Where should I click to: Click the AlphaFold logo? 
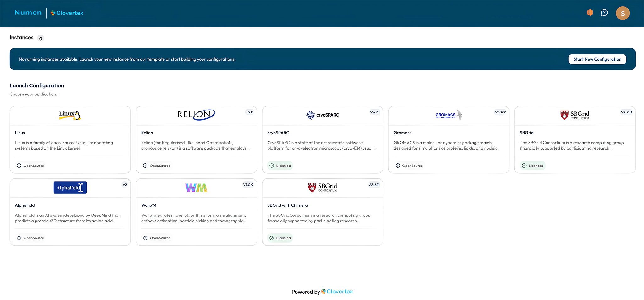[70, 188]
